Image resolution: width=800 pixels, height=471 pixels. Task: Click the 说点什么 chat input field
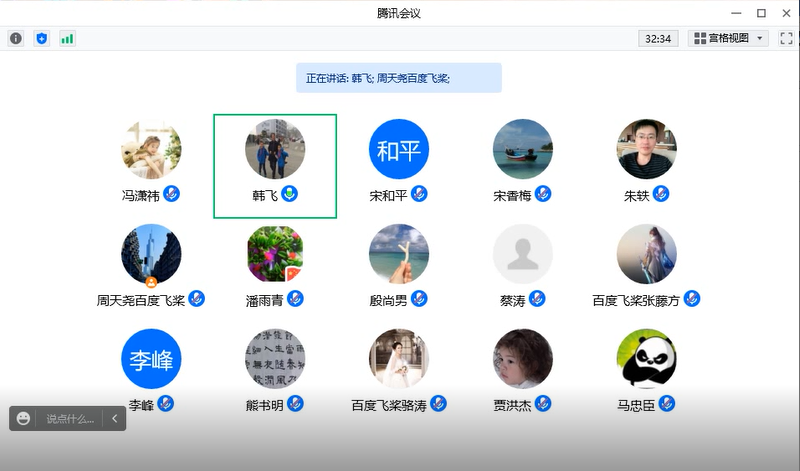[x=70, y=419]
